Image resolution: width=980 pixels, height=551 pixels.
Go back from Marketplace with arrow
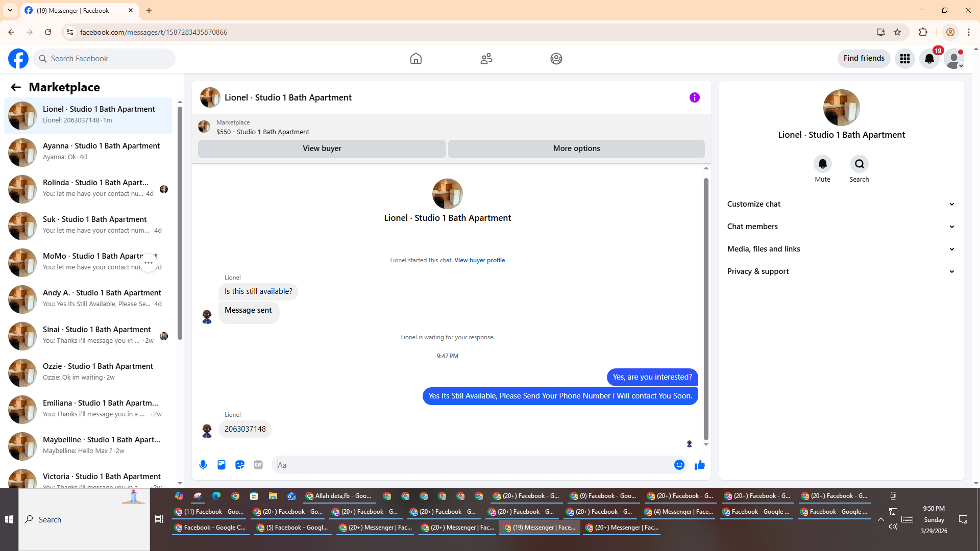pos(16,87)
